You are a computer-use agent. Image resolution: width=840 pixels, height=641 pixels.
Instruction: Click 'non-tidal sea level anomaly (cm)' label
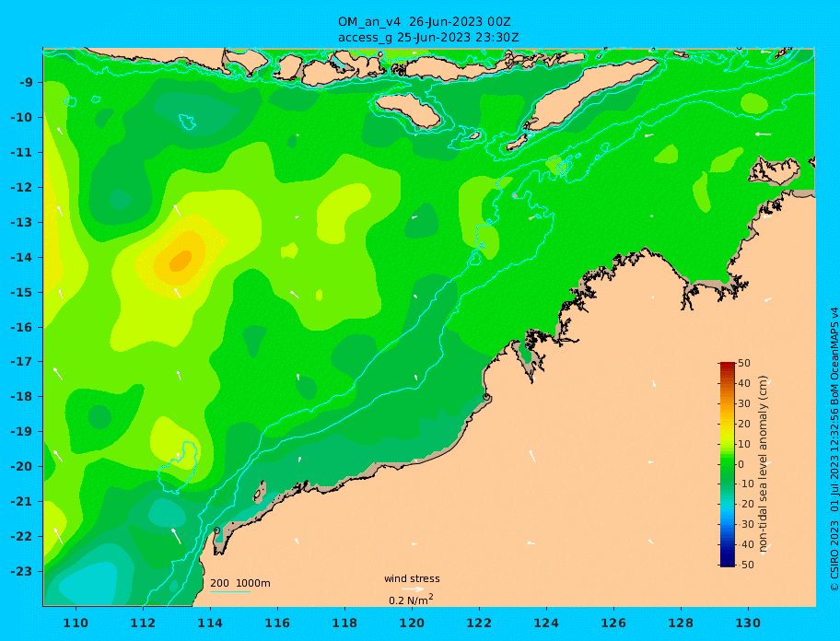click(763, 464)
